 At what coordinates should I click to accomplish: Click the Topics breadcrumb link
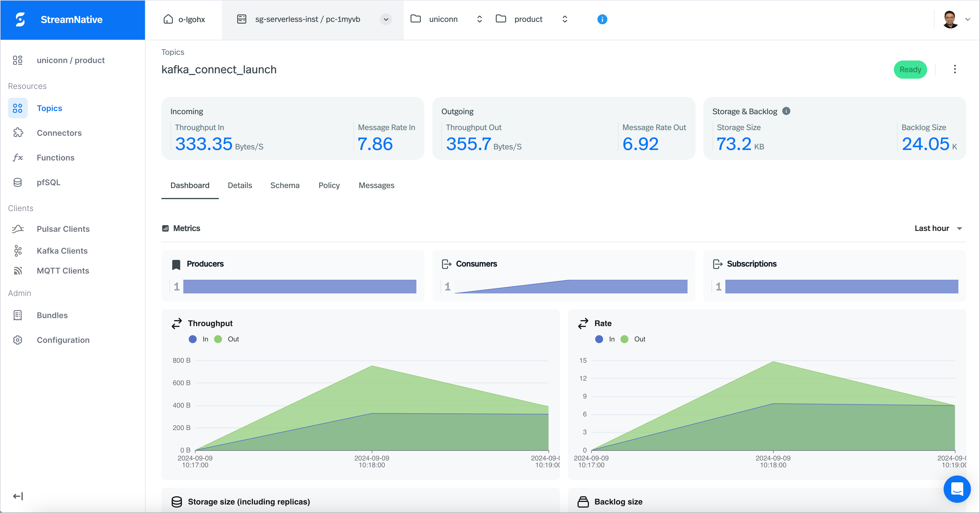(172, 52)
